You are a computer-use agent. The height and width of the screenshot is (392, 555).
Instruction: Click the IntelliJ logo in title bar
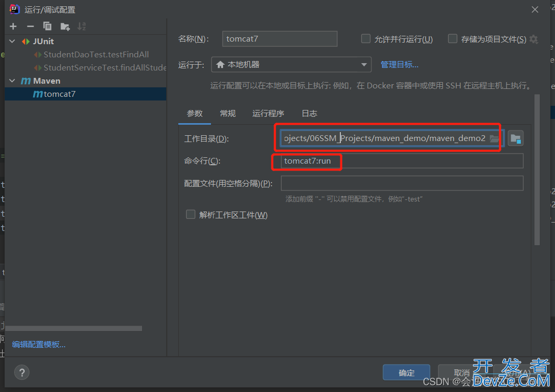(15, 9)
